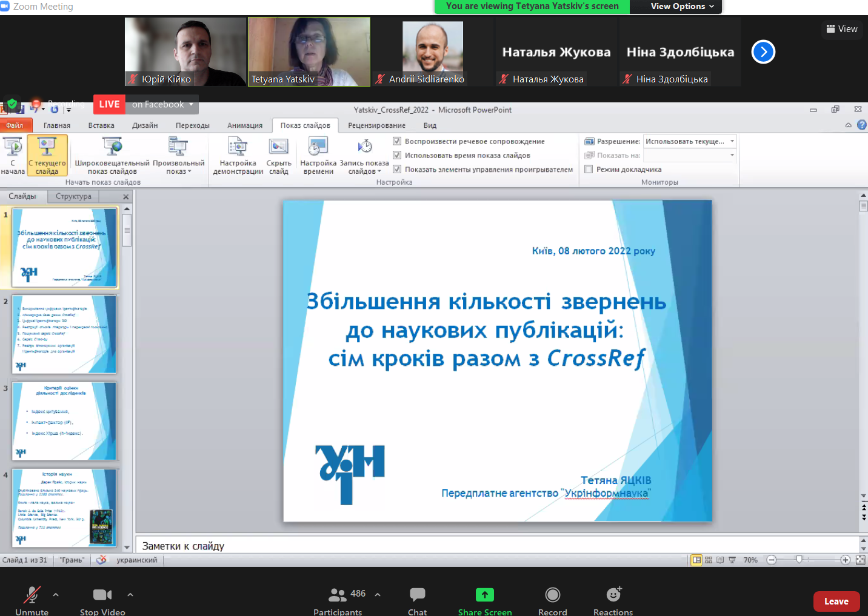Open rehearse timings tool
This screenshot has height=616, width=868.
click(318, 156)
